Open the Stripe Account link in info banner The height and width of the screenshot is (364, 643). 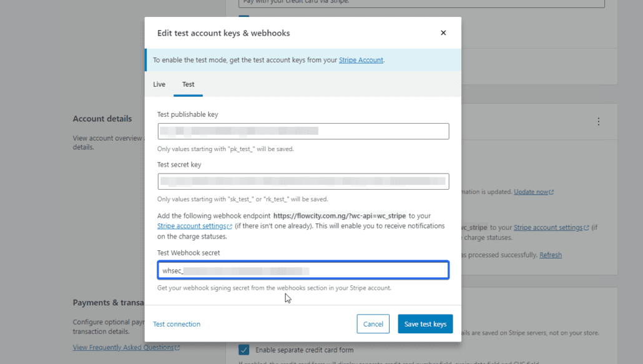(x=361, y=60)
